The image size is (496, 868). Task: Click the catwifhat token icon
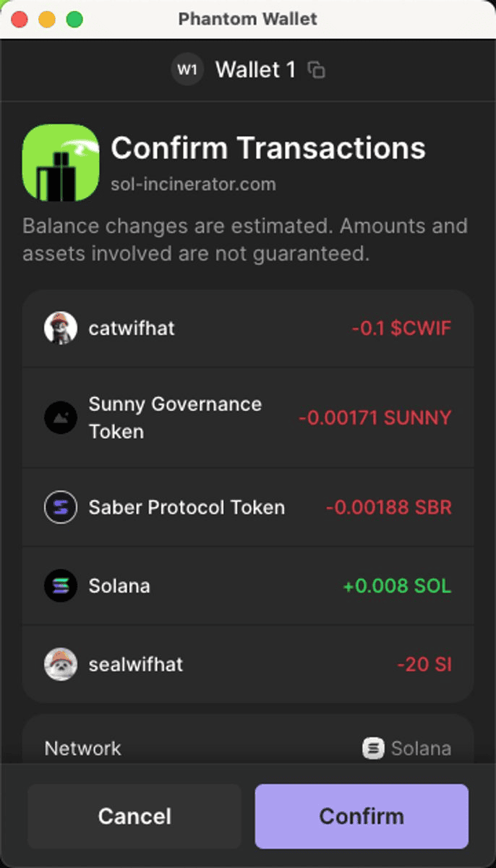click(x=61, y=328)
